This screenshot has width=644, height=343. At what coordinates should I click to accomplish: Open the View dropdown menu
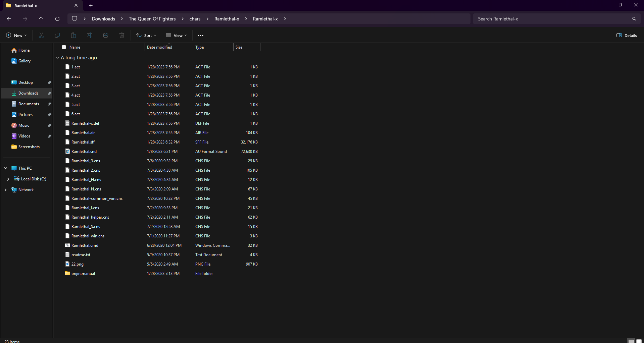tap(176, 35)
